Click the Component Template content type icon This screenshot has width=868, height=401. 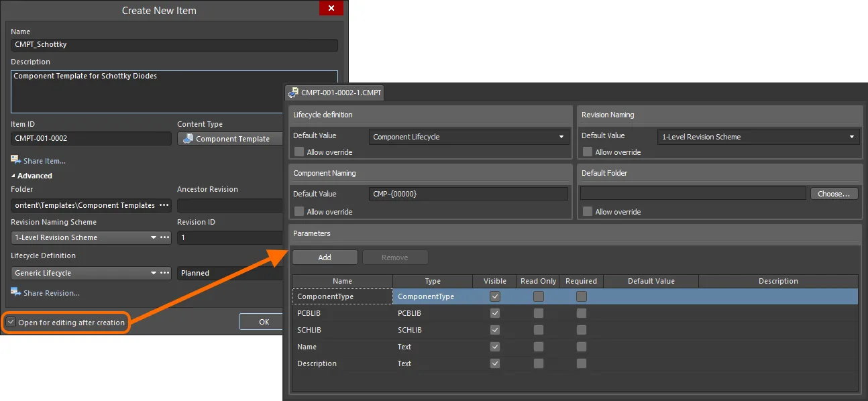click(188, 139)
